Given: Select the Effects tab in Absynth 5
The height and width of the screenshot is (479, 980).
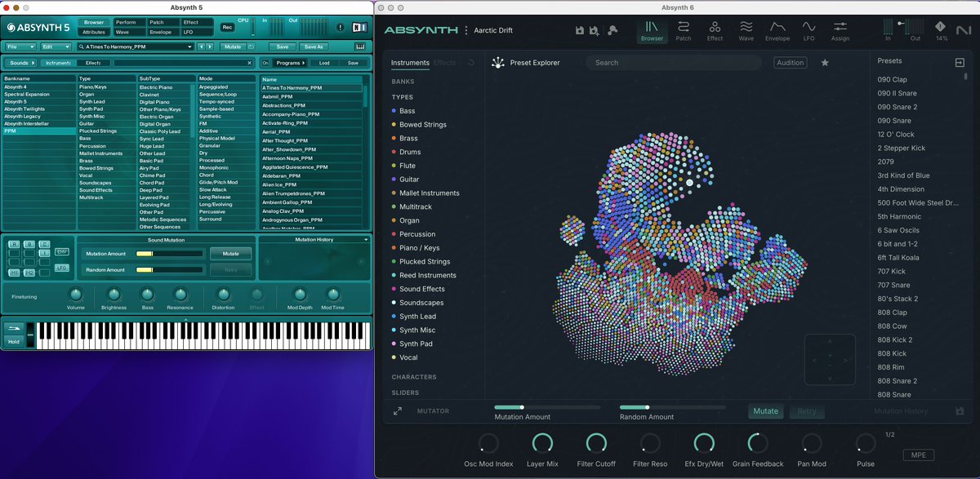Looking at the screenshot, I should click(93, 63).
